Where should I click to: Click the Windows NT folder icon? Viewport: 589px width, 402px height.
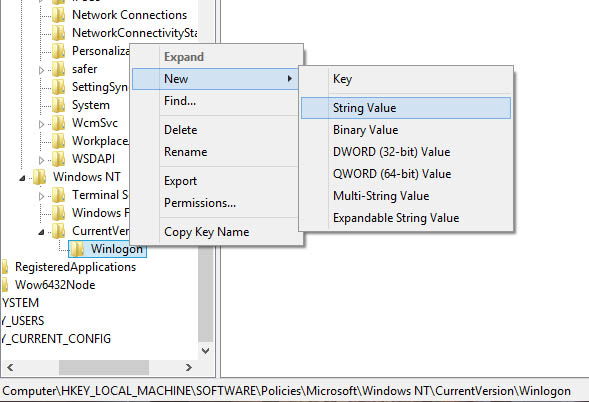(39, 177)
